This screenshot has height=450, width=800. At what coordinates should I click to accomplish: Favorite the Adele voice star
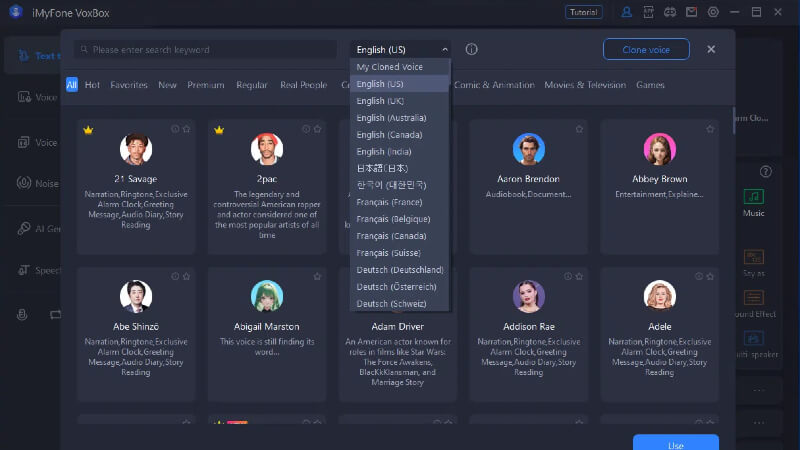click(x=710, y=276)
